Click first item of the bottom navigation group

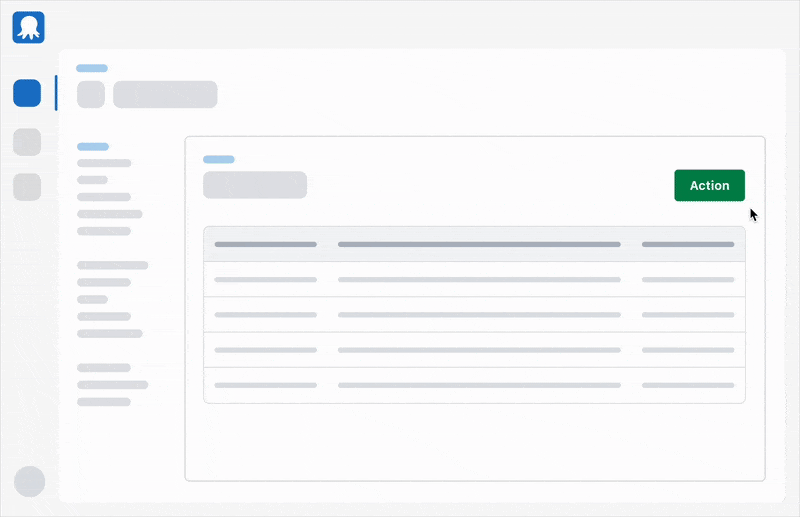(x=104, y=368)
